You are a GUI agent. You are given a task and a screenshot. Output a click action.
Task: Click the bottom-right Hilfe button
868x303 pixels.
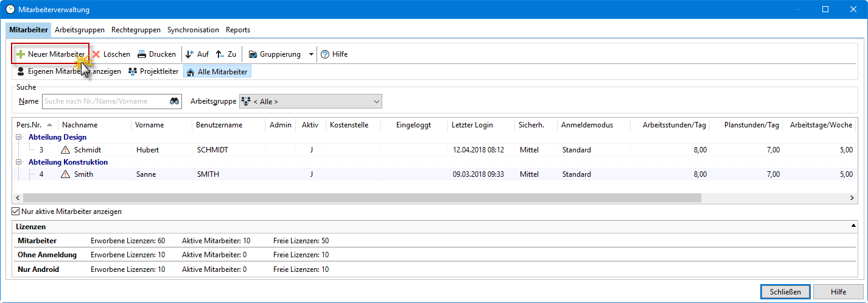(x=838, y=292)
